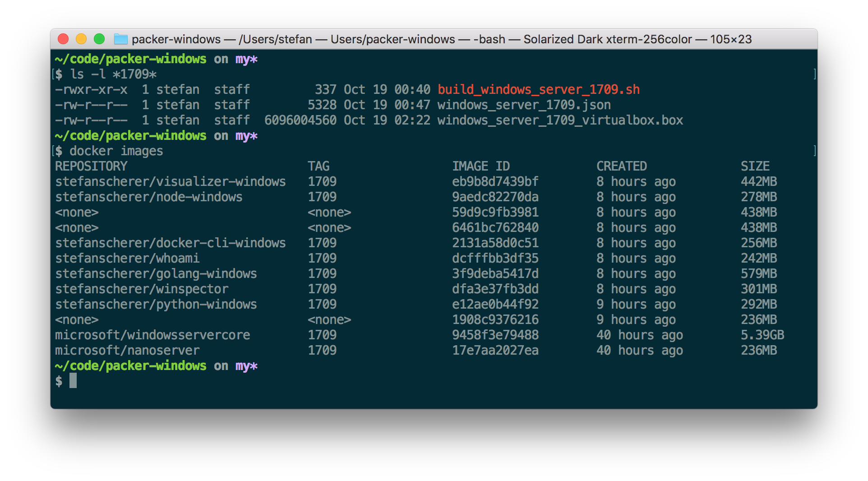868x481 pixels.
Task: Click windows_server_1709_virtualbox.box filename
Action: (x=560, y=120)
